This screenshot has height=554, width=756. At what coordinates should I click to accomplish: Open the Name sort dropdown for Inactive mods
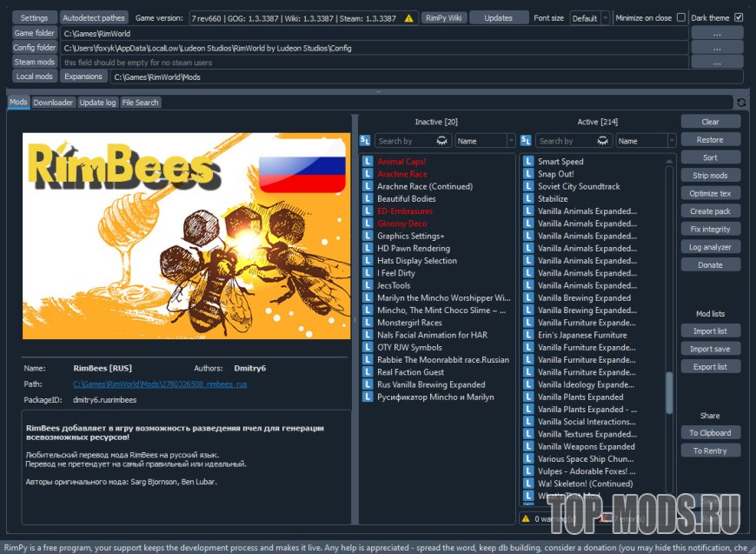coord(485,141)
